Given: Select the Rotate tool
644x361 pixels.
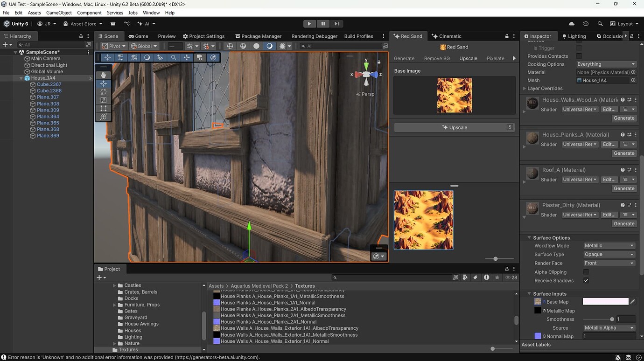Looking at the screenshot, I should (x=104, y=92).
